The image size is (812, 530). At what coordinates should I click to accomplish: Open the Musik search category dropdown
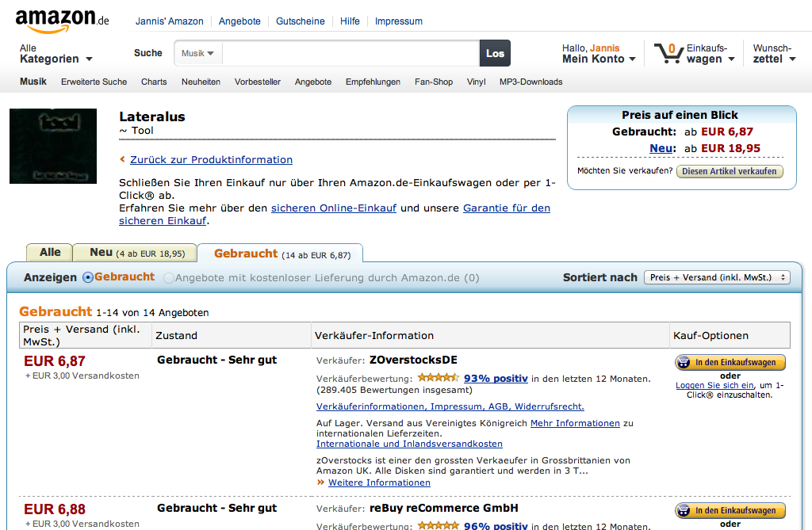point(197,53)
